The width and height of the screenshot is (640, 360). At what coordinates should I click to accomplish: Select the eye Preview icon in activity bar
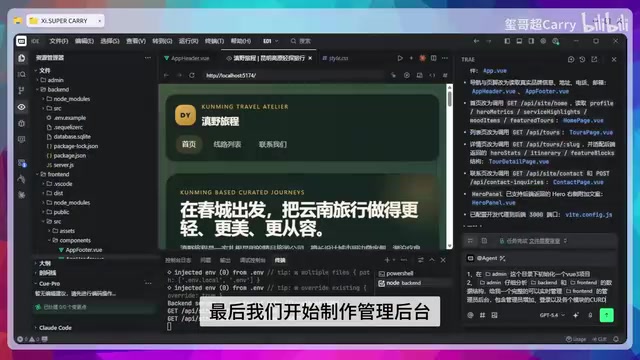point(22,107)
